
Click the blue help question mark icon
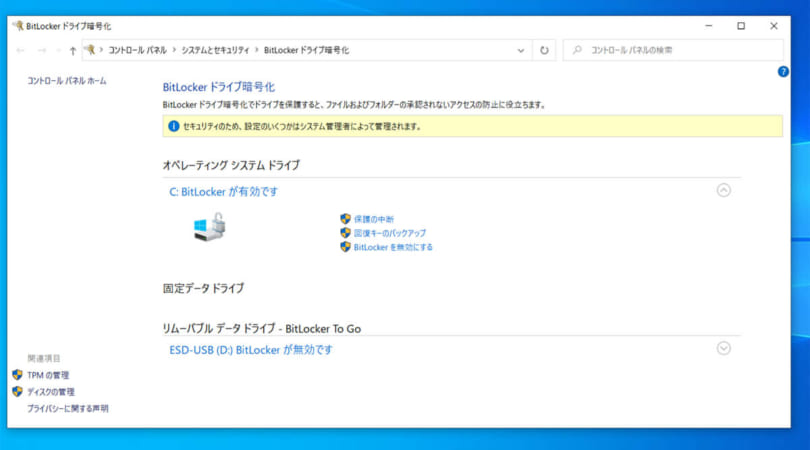coord(783,72)
